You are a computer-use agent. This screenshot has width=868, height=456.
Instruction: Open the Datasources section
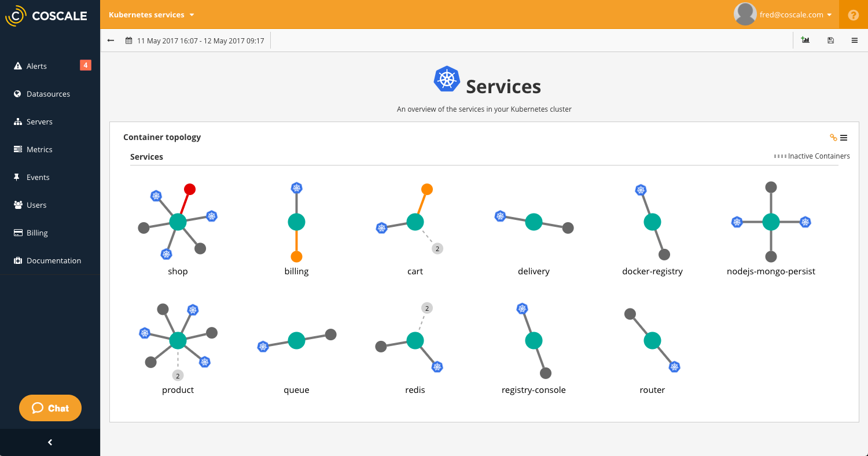tap(49, 93)
